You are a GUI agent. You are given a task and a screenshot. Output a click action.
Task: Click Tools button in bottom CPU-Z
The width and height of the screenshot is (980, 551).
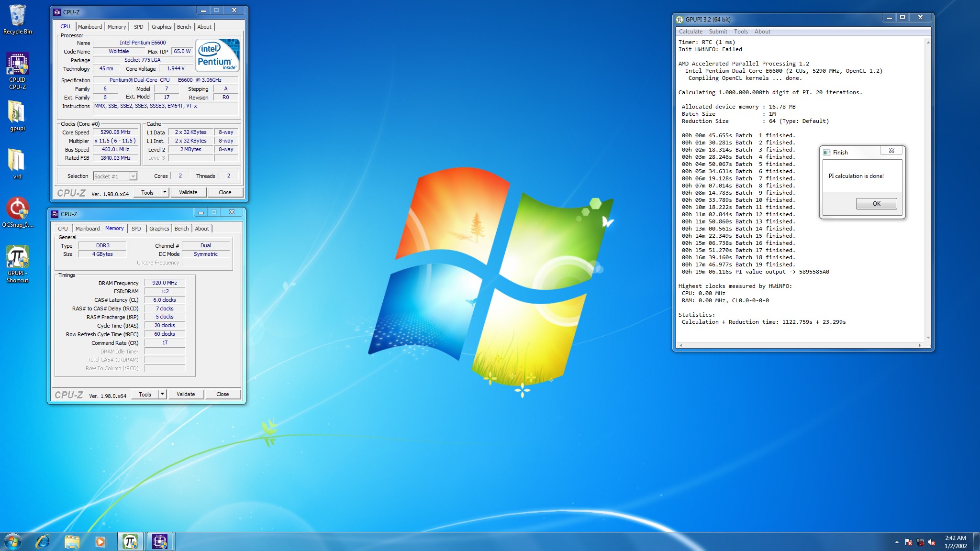(145, 394)
